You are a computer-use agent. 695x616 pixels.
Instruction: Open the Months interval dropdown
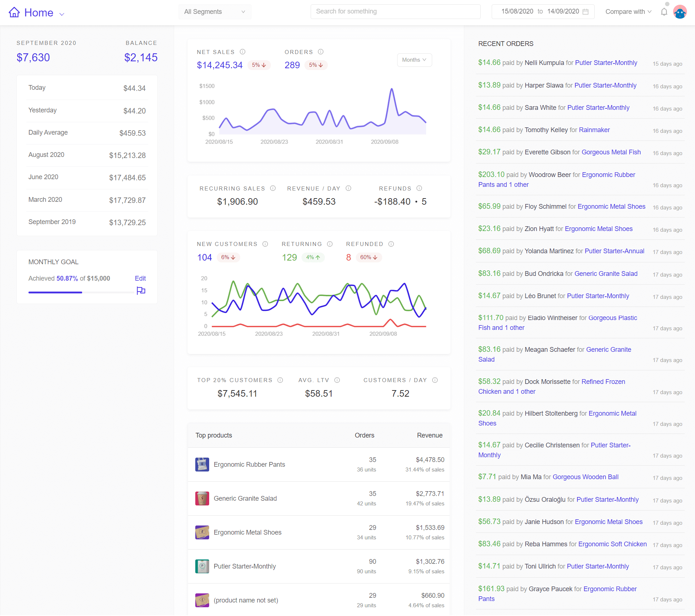[x=414, y=60]
